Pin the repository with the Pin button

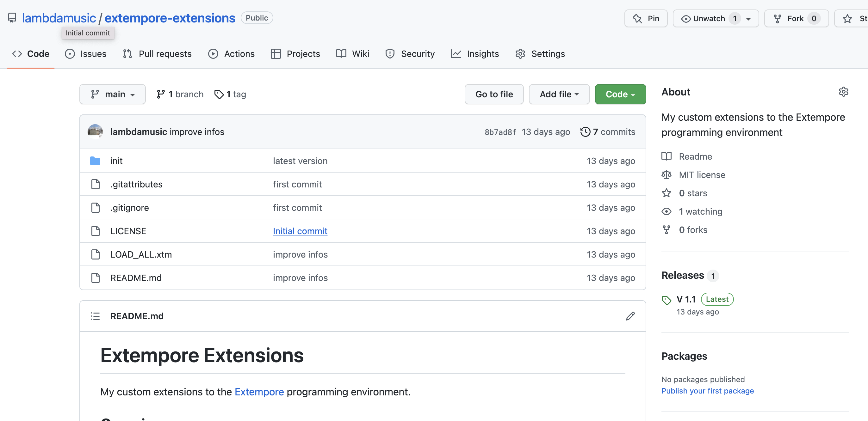[x=646, y=18]
